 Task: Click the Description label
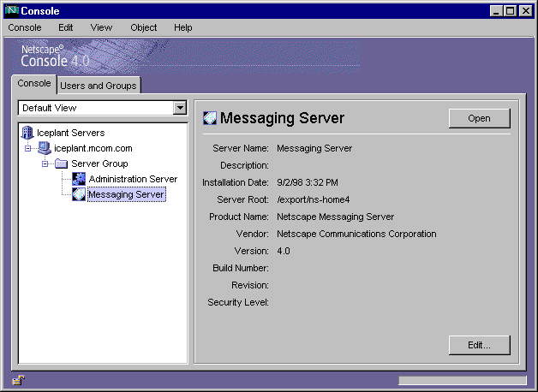coord(244,165)
